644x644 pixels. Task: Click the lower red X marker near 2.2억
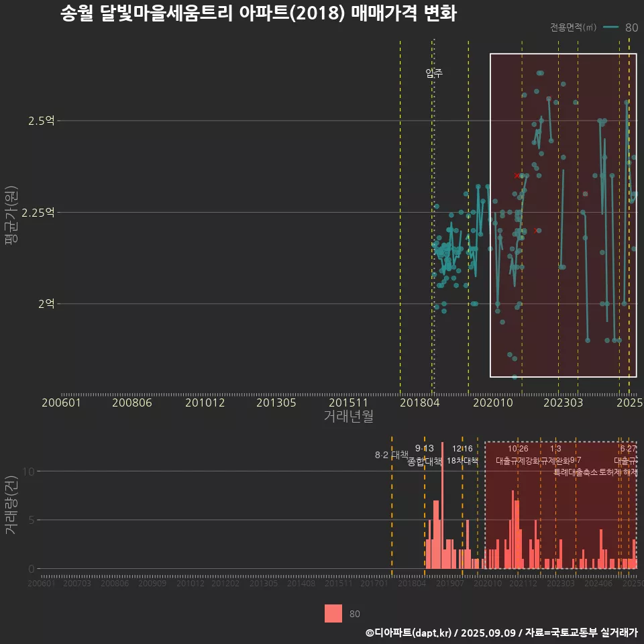(535, 231)
